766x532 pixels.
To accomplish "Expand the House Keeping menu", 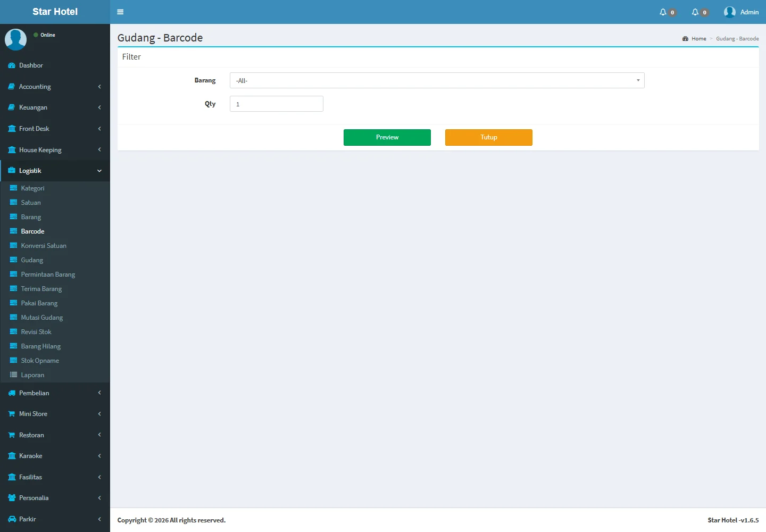I will (55, 150).
